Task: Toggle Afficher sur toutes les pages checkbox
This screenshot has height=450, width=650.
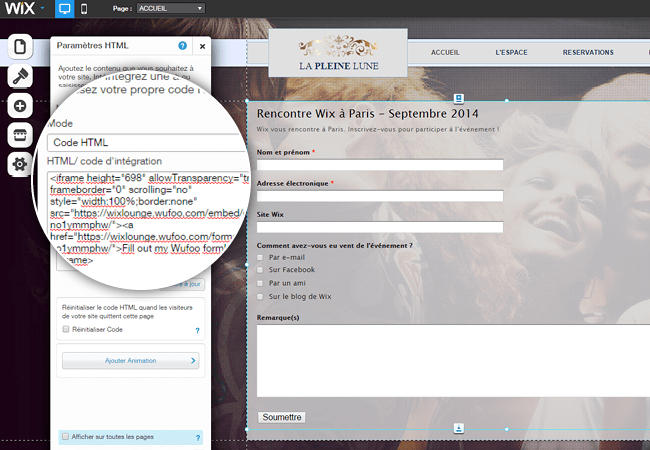Action: [x=65, y=436]
